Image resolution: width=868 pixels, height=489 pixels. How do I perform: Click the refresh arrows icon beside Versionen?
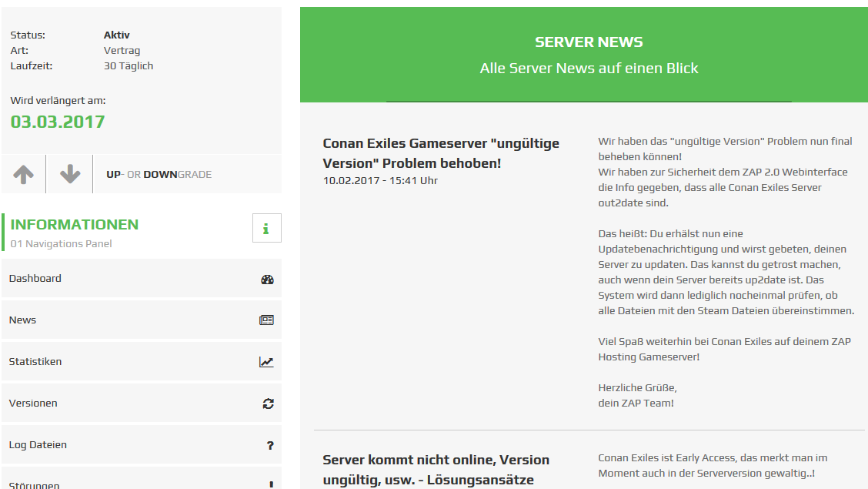(x=268, y=404)
